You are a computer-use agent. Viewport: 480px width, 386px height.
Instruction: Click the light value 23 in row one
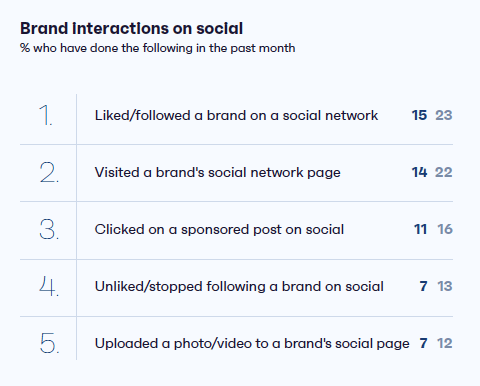coord(444,115)
